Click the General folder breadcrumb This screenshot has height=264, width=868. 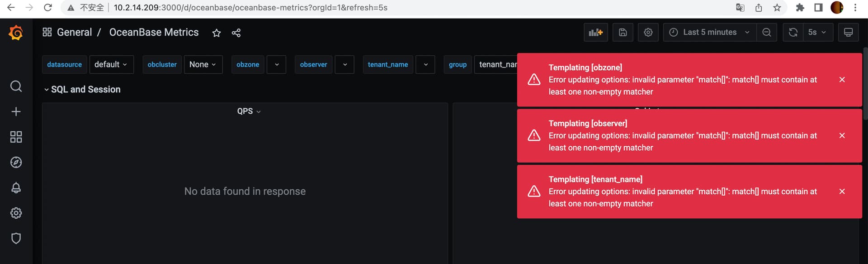[75, 32]
